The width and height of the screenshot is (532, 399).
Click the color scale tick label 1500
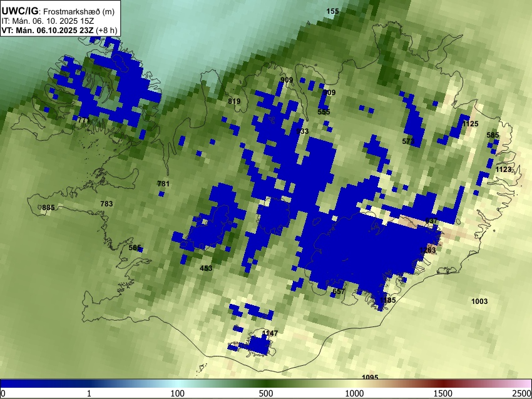pyautogui.click(x=443, y=393)
